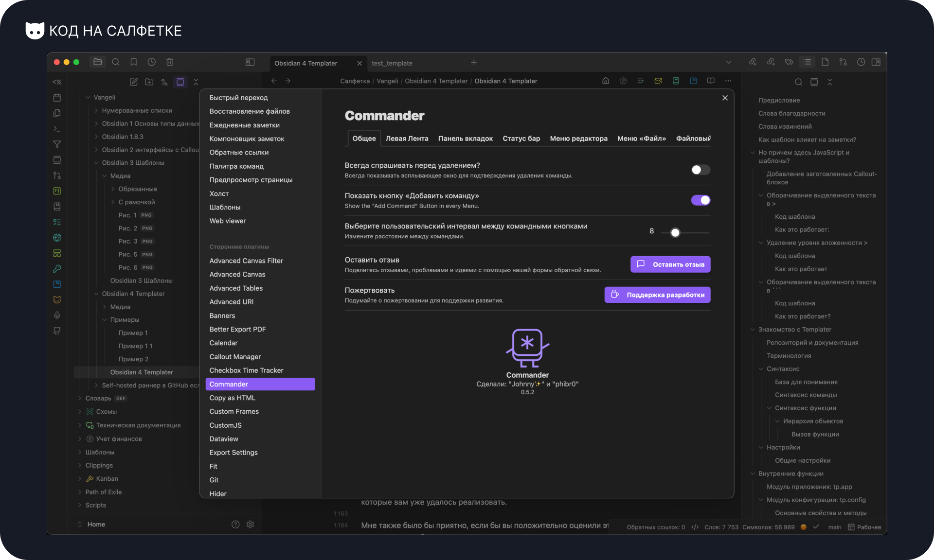
Task: Open Templater ribbon icon <%
Action: pos(57,82)
